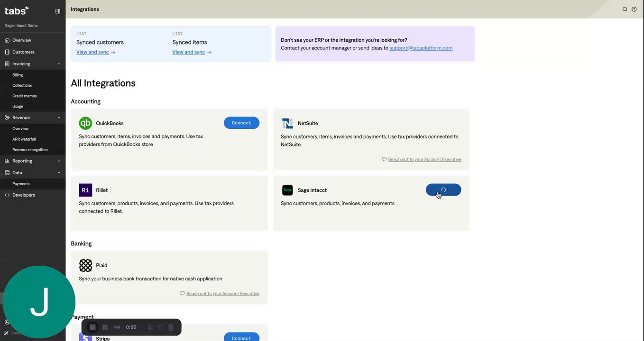Collapse the Invoicing section chevron
This screenshot has height=341, width=644.
pyautogui.click(x=59, y=64)
